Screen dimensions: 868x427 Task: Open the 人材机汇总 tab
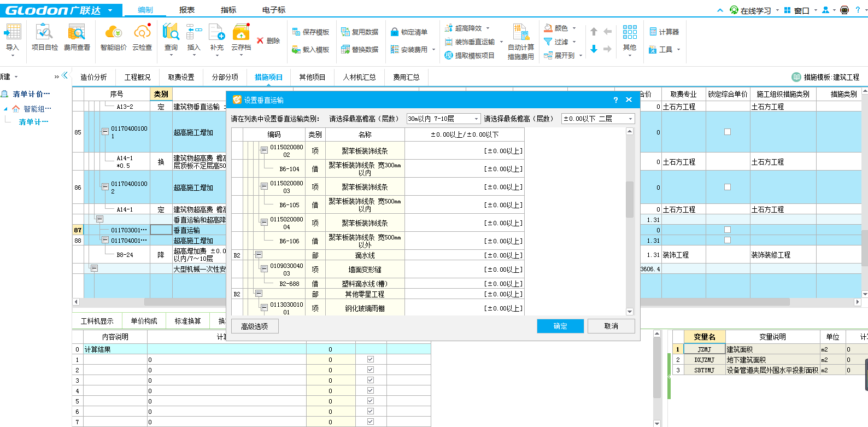click(x=360, y=77)
